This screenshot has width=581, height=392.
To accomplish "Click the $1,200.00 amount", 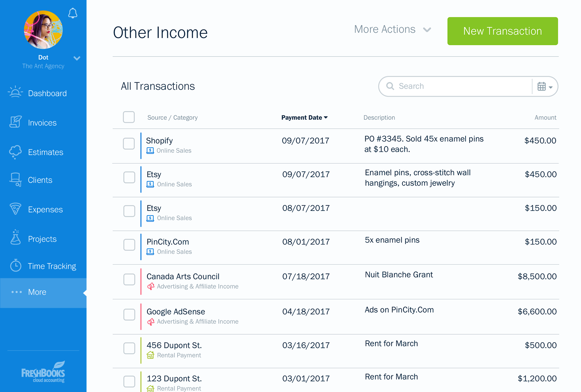I will [x=537, y=379].
